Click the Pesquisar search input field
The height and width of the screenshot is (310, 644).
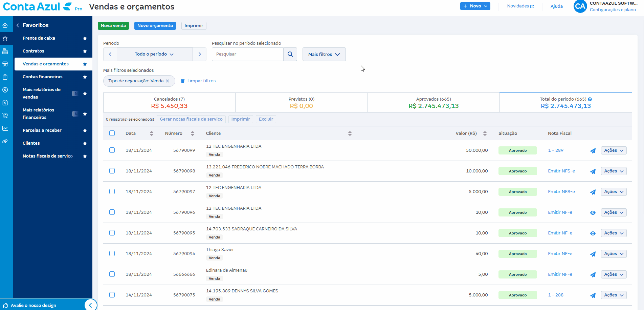click(247, 54)
